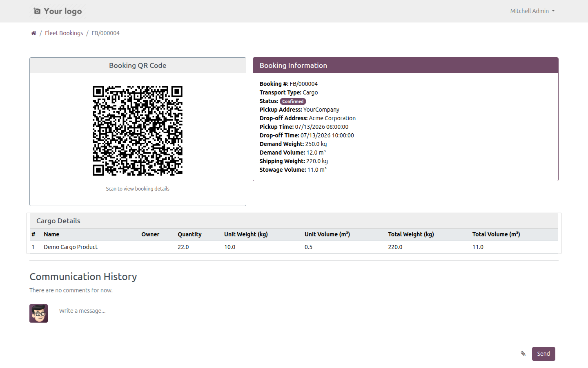Click the Confirmed status badge

293,101
